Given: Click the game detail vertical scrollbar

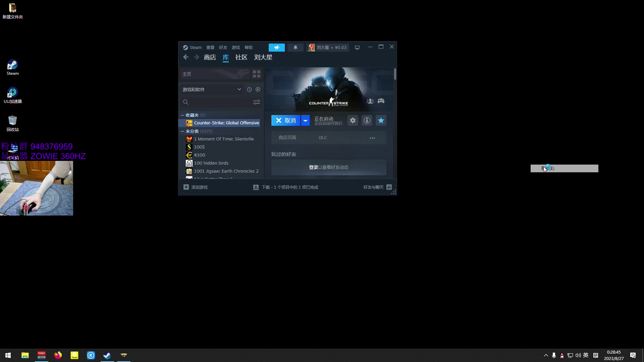Looking at the screenshot, I should 395,74.
